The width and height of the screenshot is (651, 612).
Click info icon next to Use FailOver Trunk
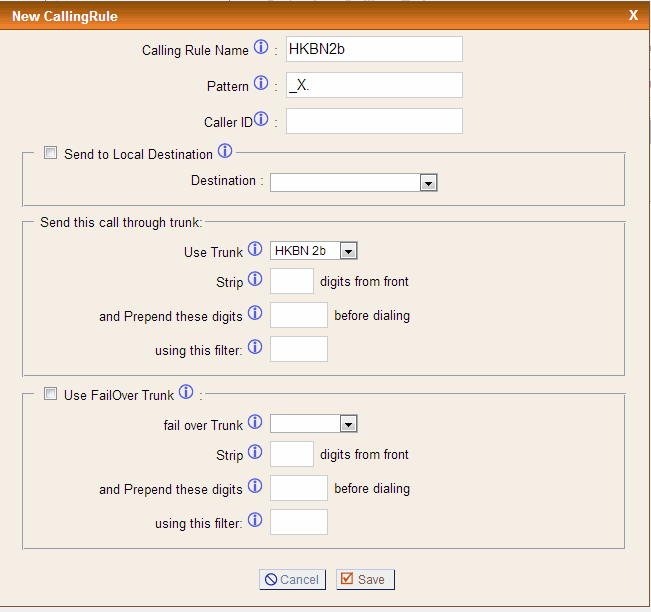(186, 392)
